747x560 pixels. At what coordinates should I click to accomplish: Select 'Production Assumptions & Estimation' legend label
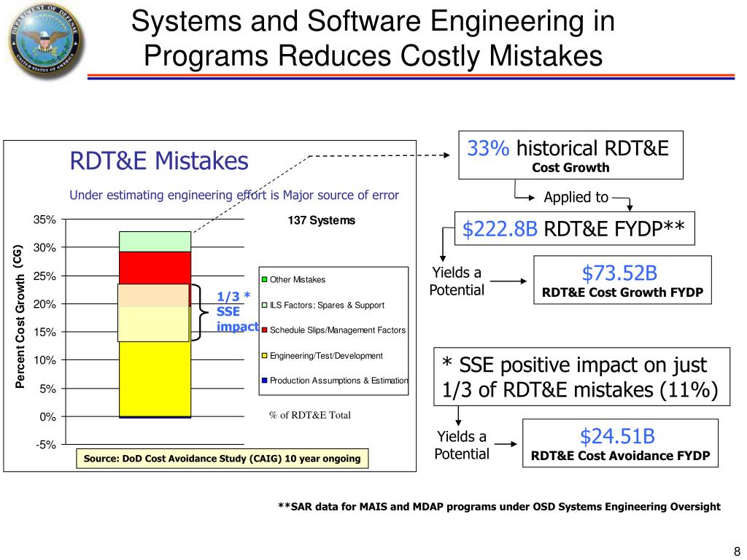click(338, 381)
